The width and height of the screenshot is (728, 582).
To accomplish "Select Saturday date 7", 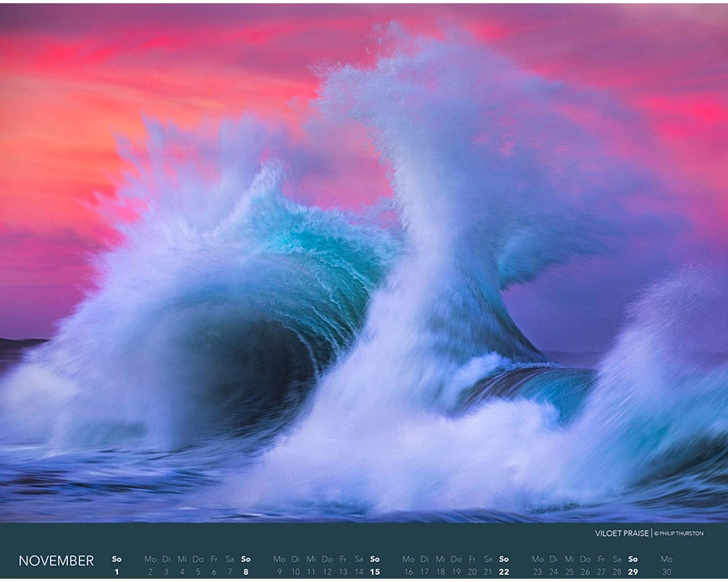I will point(230,571).
